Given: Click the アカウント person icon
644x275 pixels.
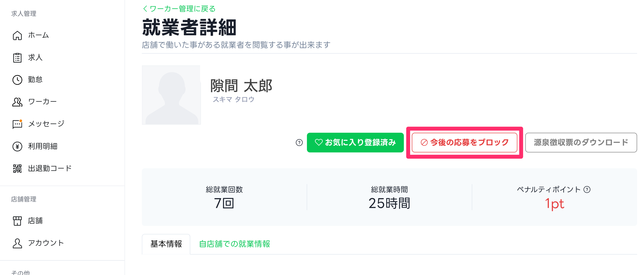Looking at the screenshot, I should [17, 243].
